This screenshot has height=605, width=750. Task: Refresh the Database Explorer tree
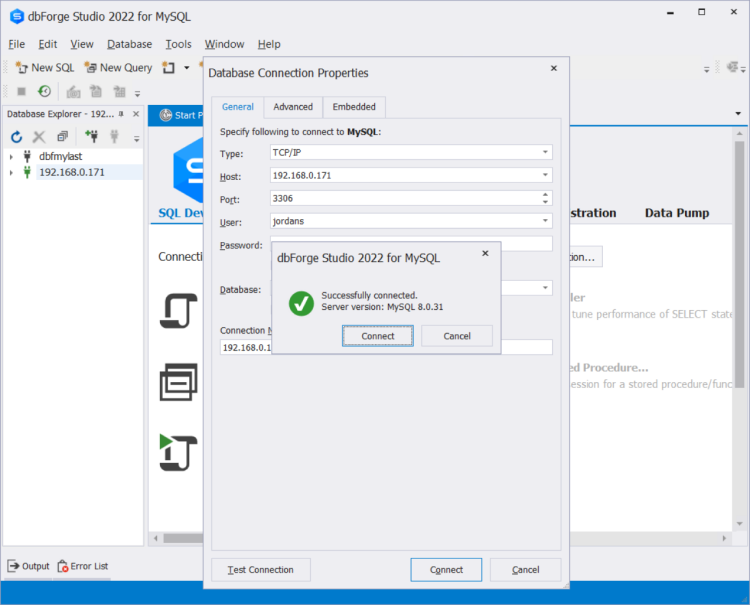coord(16,137)
